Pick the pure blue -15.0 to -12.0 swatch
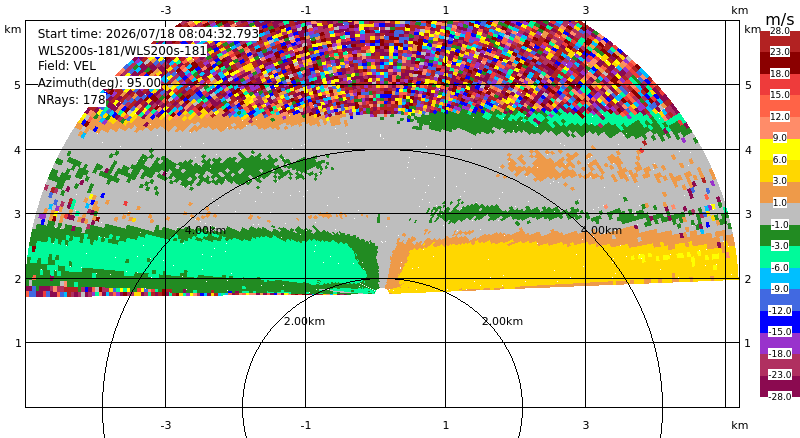Viewport: 800px width, 438px height. (x=780, y=322)
